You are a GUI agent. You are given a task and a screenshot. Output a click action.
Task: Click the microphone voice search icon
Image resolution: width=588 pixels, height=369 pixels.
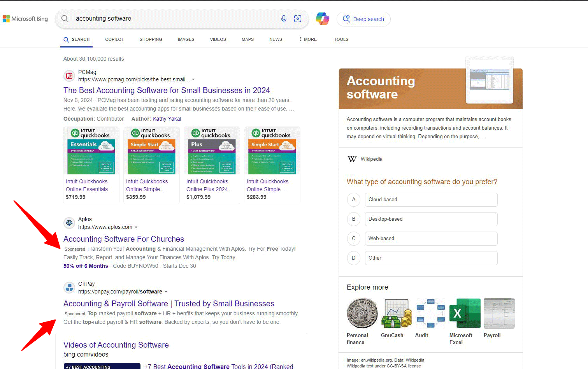pos(284,19)
